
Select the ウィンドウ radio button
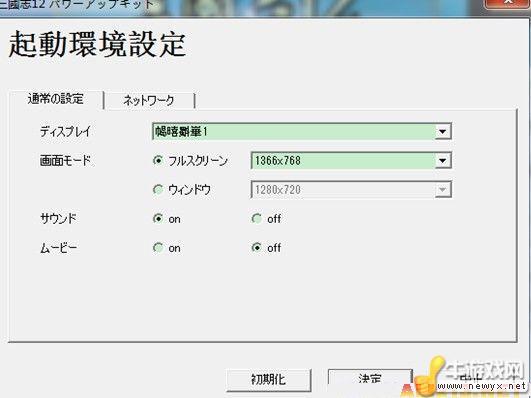point(158,189)
